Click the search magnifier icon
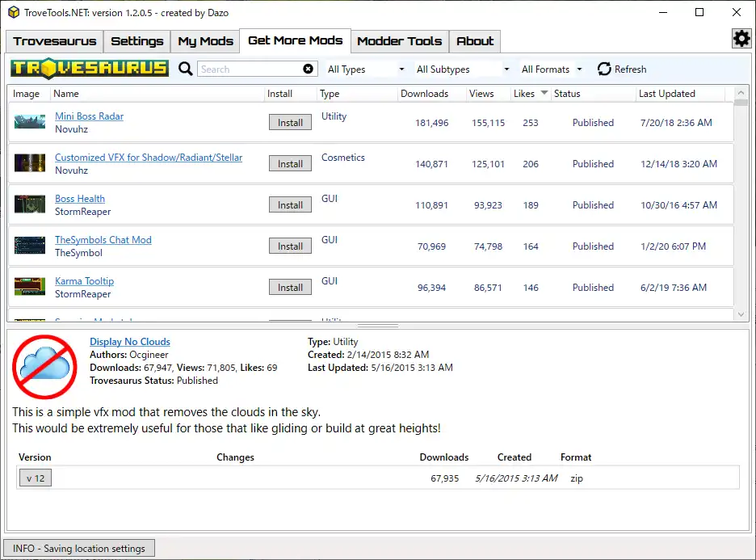Viewport: 756px width, 560px height. pos(185,69)
